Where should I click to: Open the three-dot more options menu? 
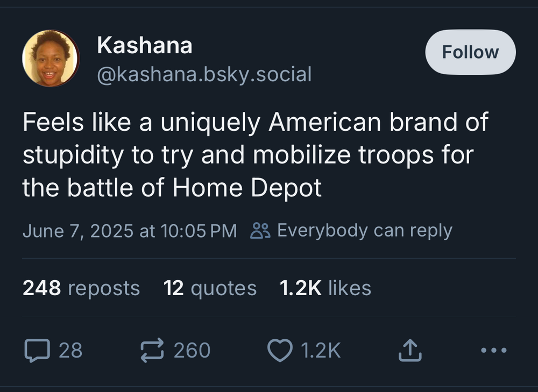tap(493, 351)
